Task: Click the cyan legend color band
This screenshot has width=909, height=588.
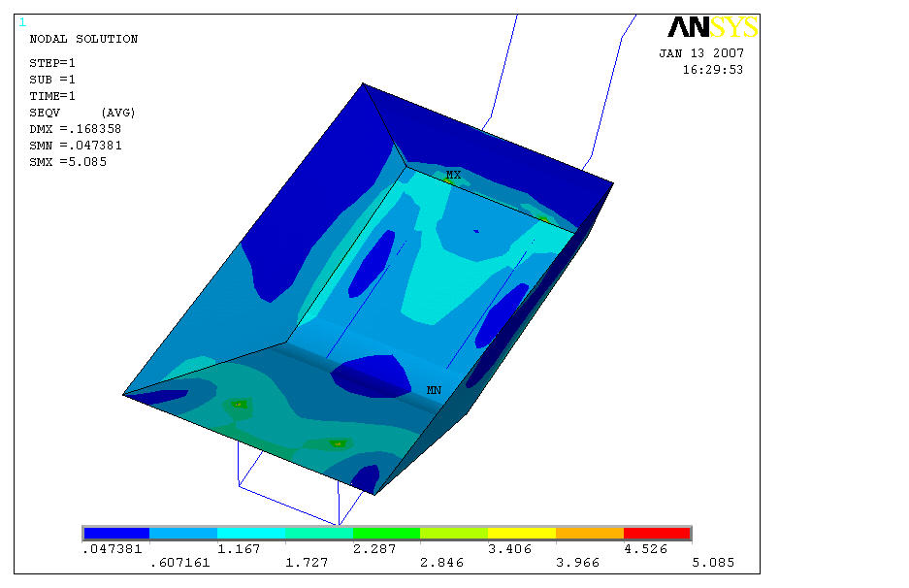Action: (x=250, y=533)
